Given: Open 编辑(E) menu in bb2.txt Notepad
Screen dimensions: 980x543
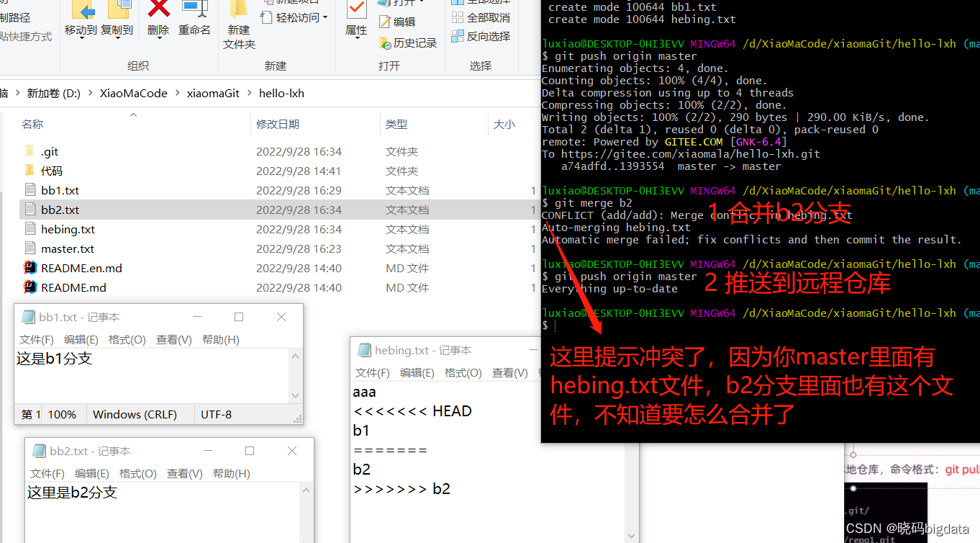Looking at the screenshot, I should tap(92, 473).
